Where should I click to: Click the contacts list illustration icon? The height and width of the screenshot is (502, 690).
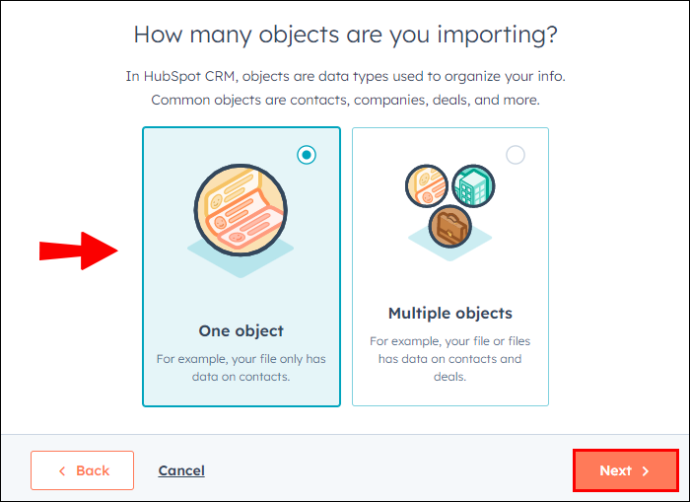click(x=241, y=210)
